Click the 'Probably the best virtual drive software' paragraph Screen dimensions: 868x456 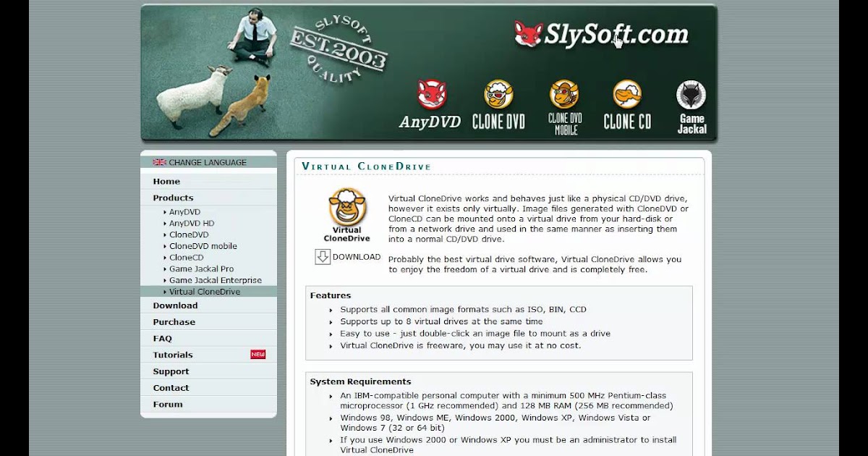535,264
